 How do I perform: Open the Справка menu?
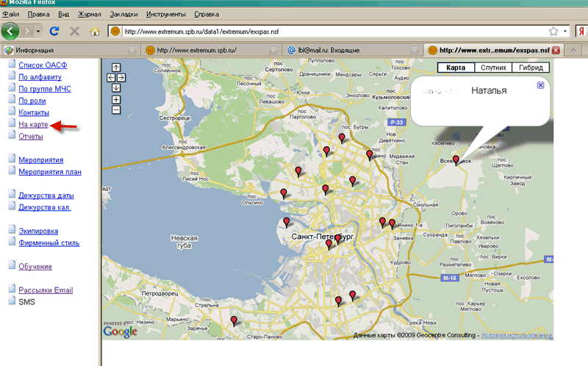tap(207, 14)
